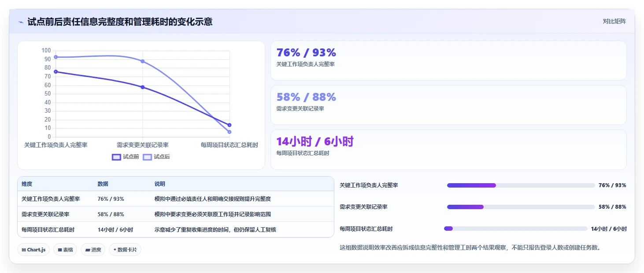This screenshot has width=644, height=273.
Task: Open the 76% / 93% data card value
Action: click(x=306, y=53)
